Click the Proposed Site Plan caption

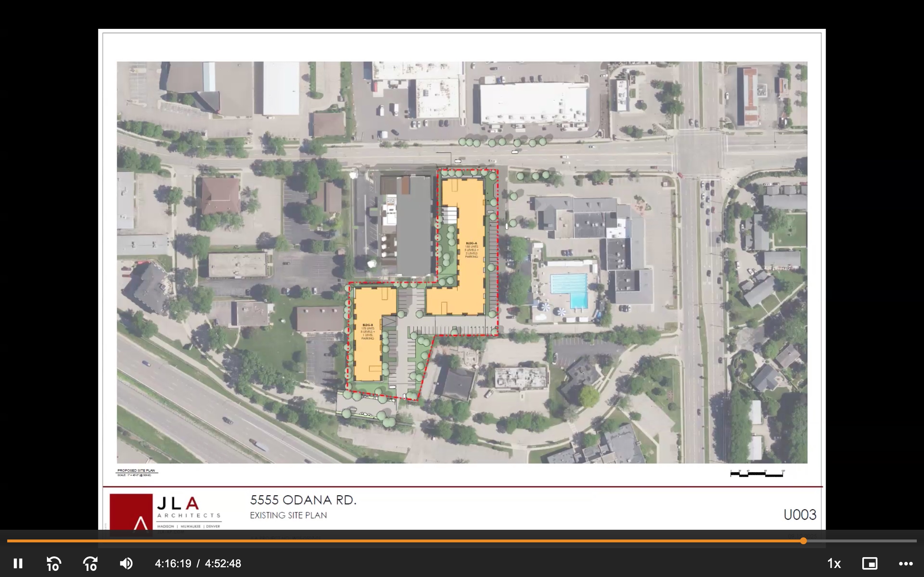pyautogui.click(x=136, y=471)
